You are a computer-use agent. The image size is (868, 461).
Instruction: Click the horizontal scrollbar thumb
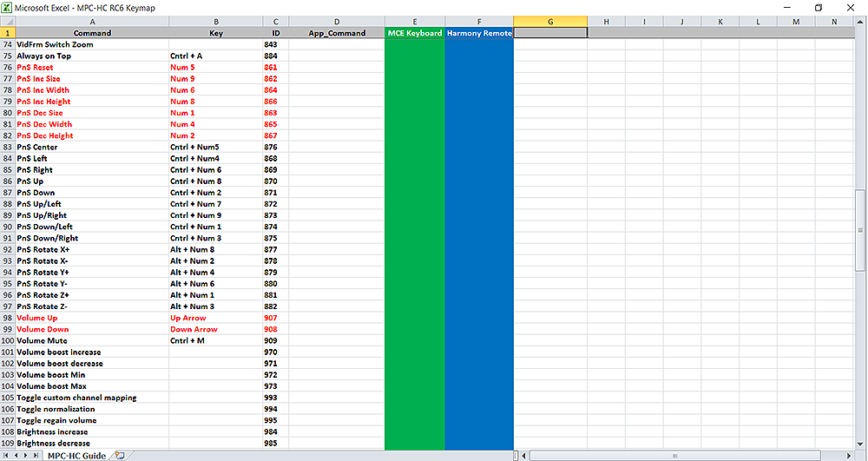point(674,456)
